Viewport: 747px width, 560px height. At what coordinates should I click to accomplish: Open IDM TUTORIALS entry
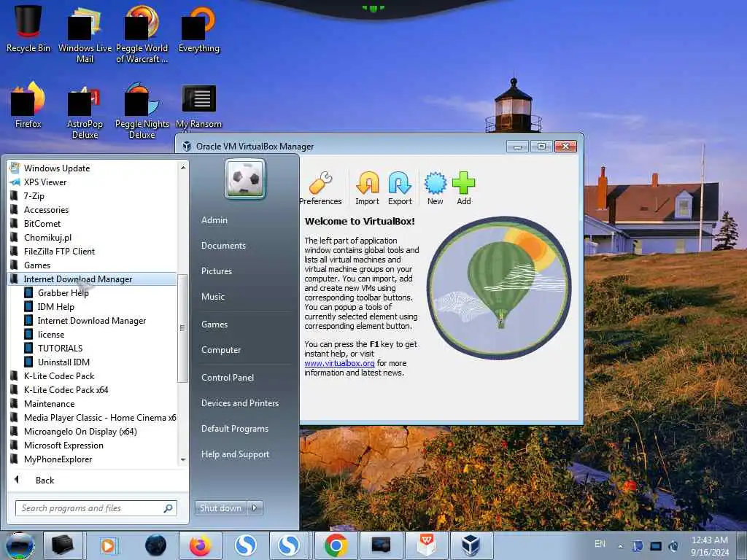coord(60,348)
